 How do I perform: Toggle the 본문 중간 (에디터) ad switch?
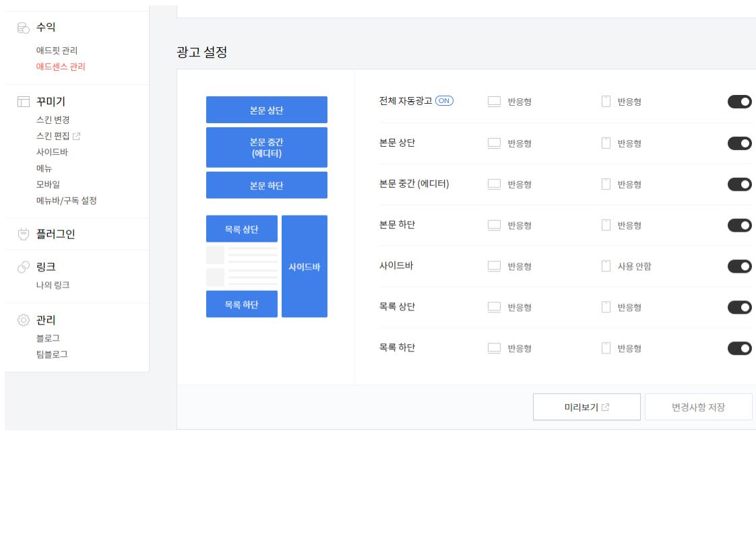(740, 184)
